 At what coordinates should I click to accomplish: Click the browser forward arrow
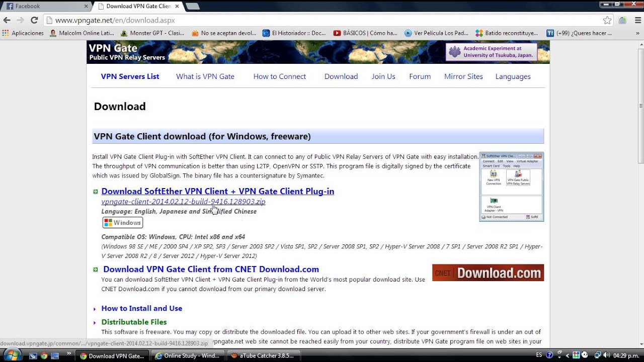[x=21, y=20]
